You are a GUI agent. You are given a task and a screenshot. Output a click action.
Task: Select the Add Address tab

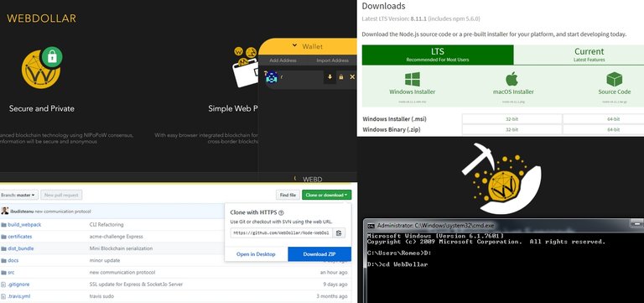click(283, 60)
